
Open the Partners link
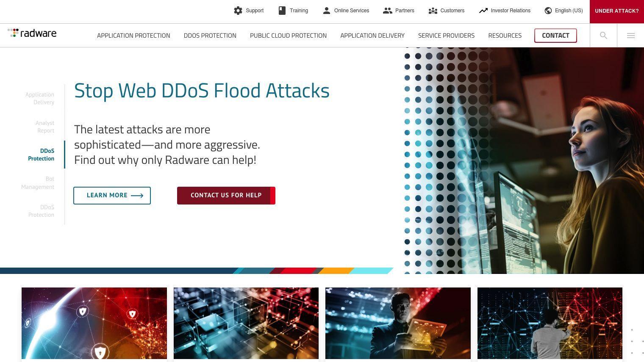pos(405,11)
